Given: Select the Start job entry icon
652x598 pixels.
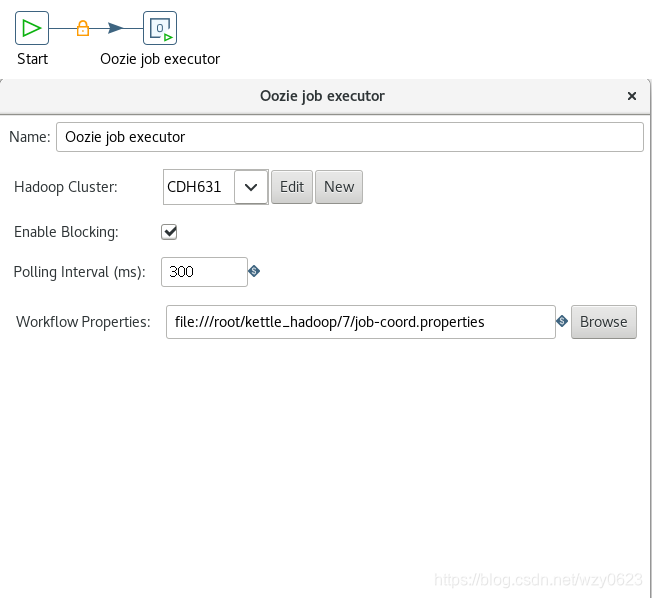Looking at the screenshot, I should 32,28.
